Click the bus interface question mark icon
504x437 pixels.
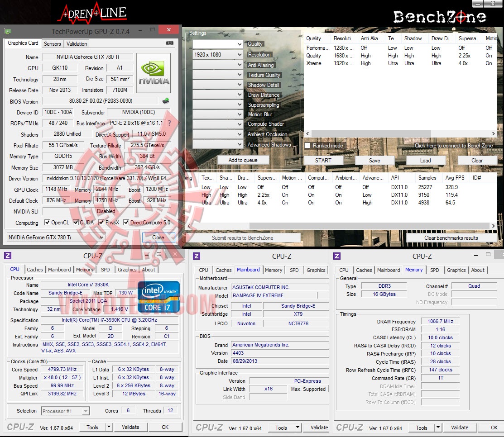click(x=169, y=123)
